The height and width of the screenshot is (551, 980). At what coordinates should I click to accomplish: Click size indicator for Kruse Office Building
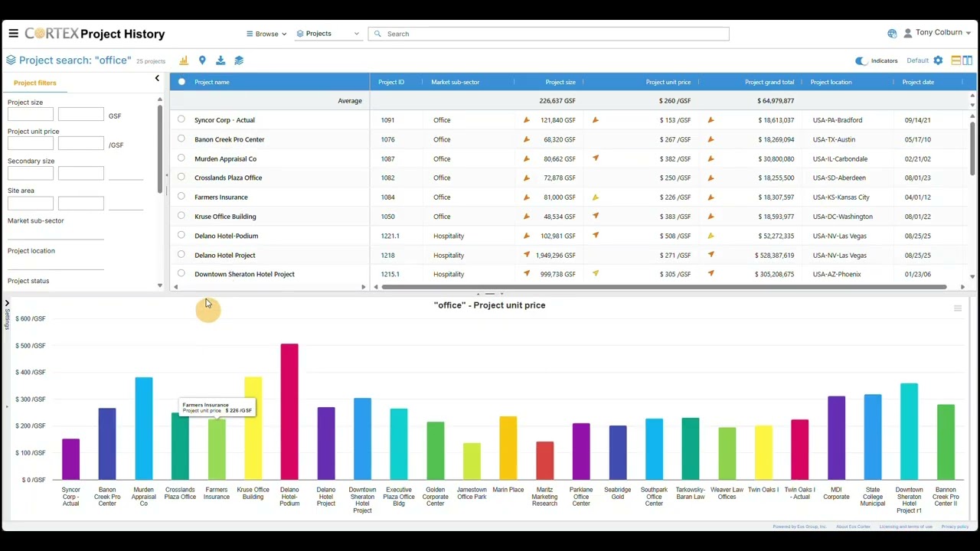[526, 217]
